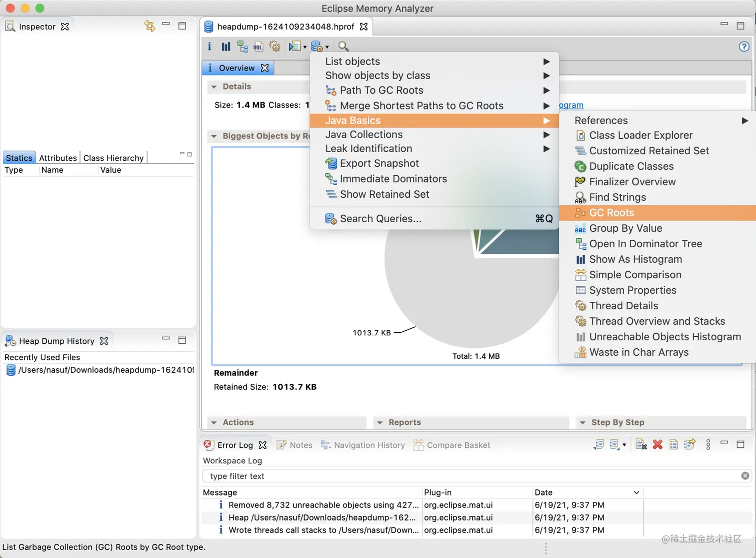Collapse the Actions section triangle

[x=214, y=422]
